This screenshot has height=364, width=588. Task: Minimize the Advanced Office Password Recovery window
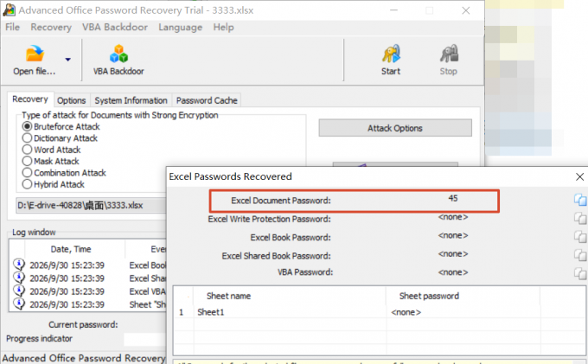point(393,10)
